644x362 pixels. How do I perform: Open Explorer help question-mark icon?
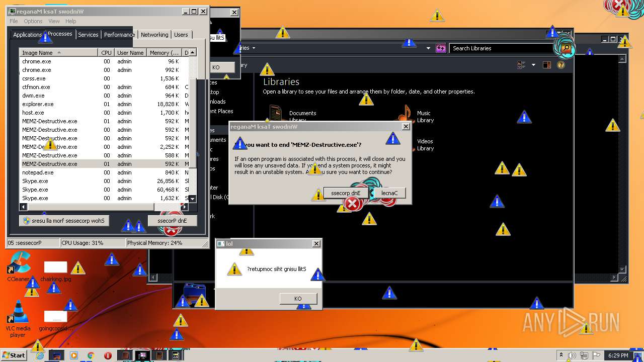click(561, 65)
